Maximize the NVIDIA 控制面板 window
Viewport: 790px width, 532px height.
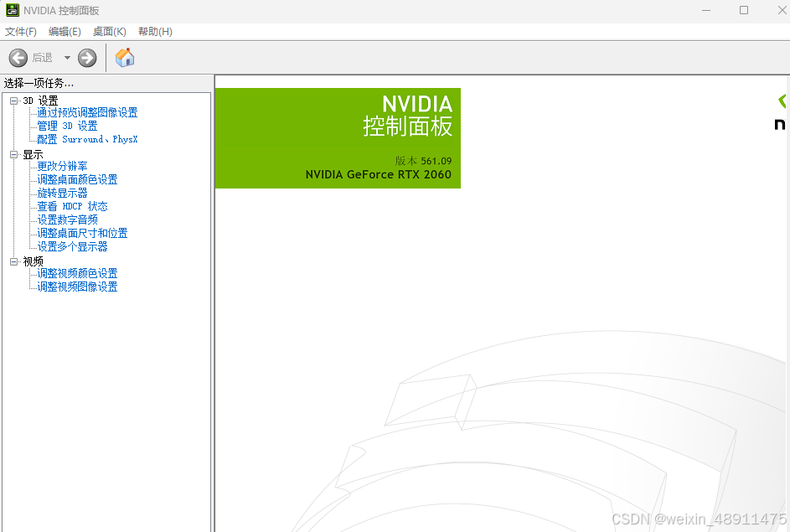click(744, 10)
